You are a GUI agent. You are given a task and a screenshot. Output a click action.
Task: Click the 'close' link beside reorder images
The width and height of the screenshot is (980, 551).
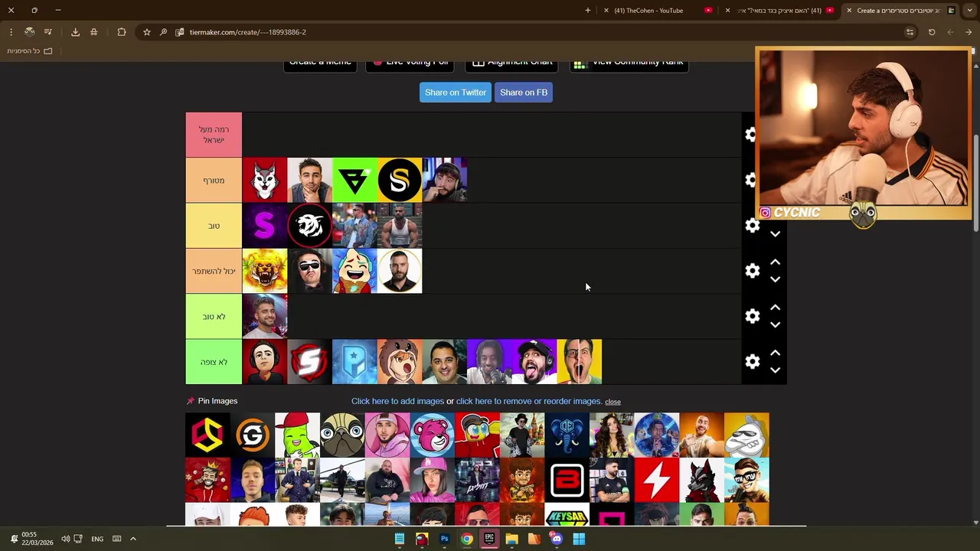tap(612, 402)
